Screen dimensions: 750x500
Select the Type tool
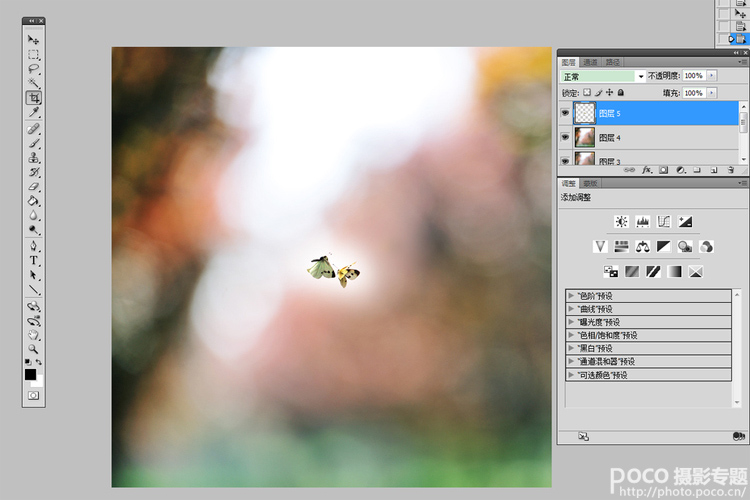(x=33, y=261)
